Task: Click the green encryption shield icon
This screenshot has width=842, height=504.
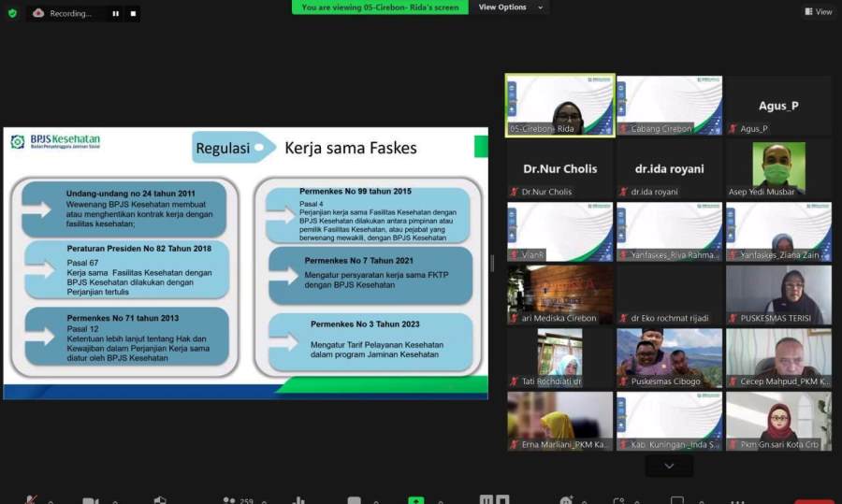Action: pyautogui.click(x=12, y=13)
